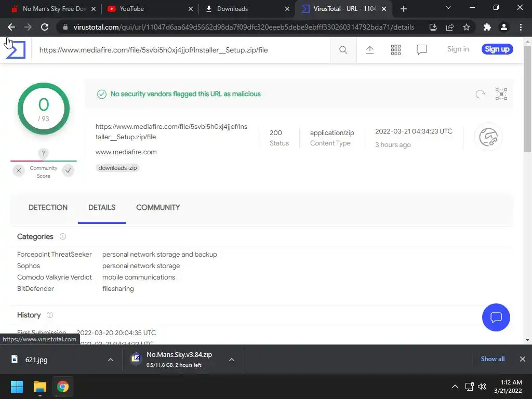Click the Comodo Valkyrie Verdict row
The image size is (532, 399).
point(96,277)
